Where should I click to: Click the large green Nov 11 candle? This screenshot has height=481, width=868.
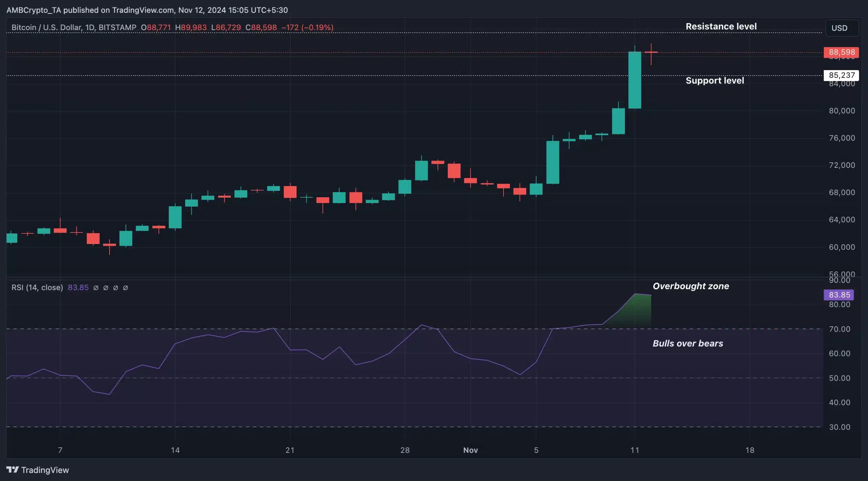point(635,80)
